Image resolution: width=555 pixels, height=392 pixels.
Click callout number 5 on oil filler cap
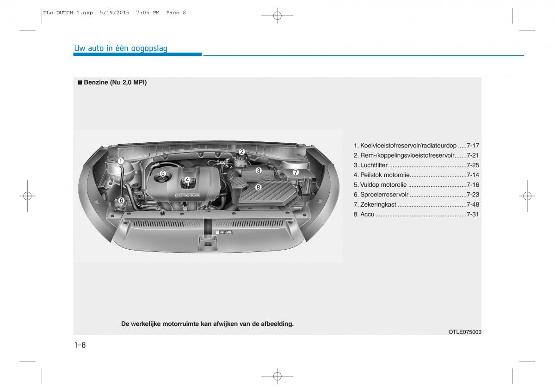point(163,174)
